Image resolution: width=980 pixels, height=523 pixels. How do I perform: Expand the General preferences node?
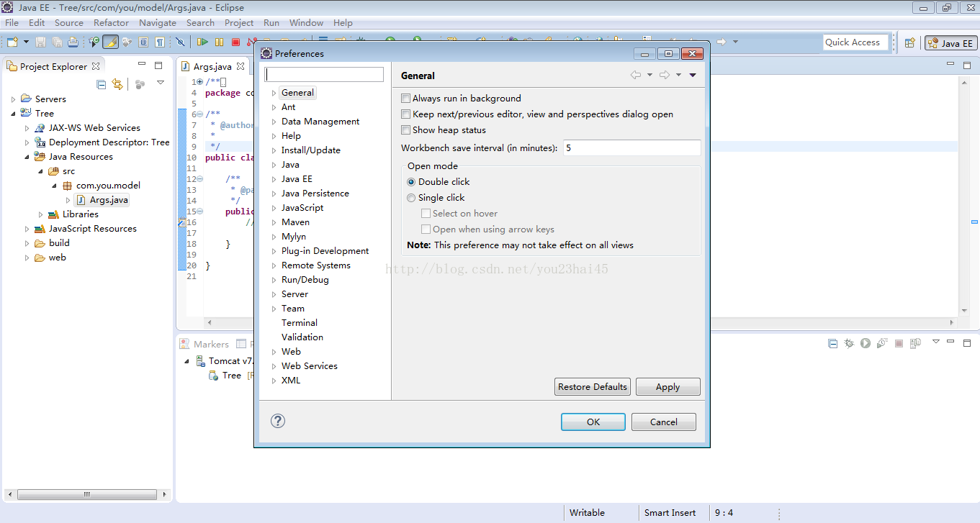pos(274,93)
